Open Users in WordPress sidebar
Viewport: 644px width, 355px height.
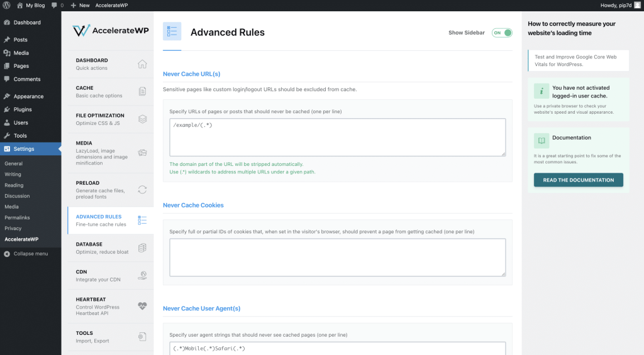(x=30, y=123)
